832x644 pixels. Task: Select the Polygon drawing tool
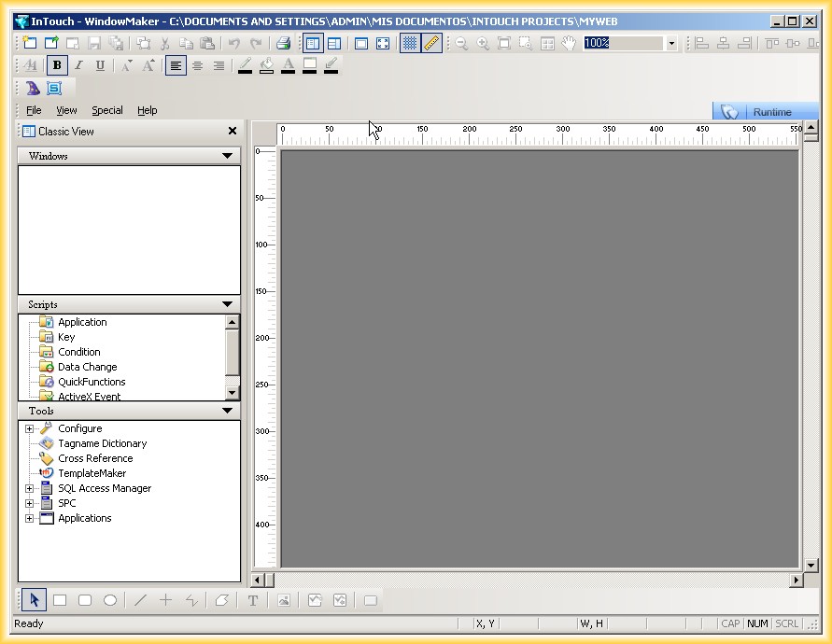pos(221,600)
